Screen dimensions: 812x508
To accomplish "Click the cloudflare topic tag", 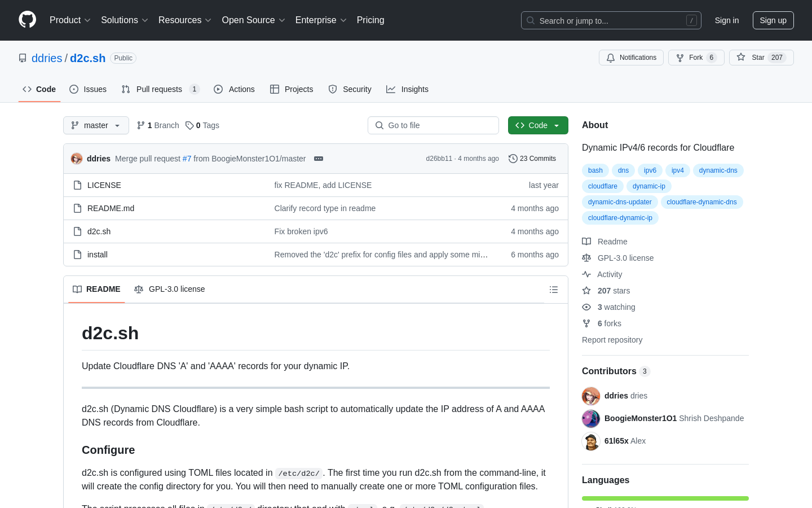I will pos(603,186).
